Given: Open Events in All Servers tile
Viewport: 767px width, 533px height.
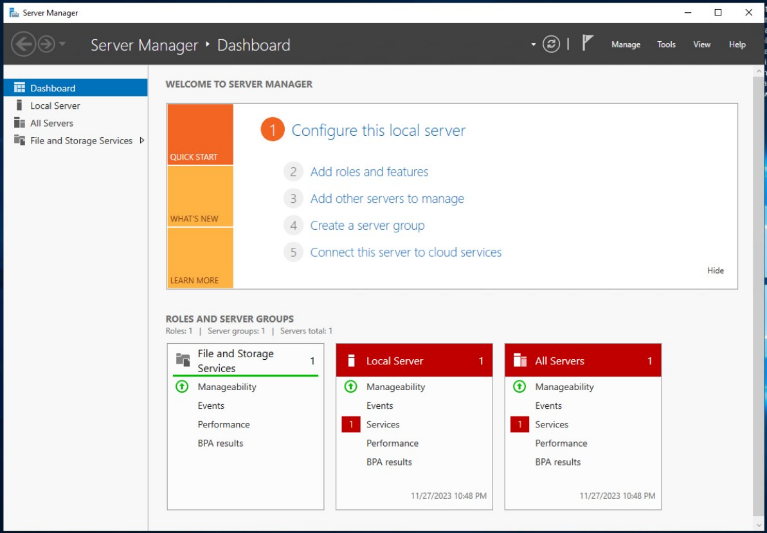Looking at the screenshot, I should click(x=548, y=406).
